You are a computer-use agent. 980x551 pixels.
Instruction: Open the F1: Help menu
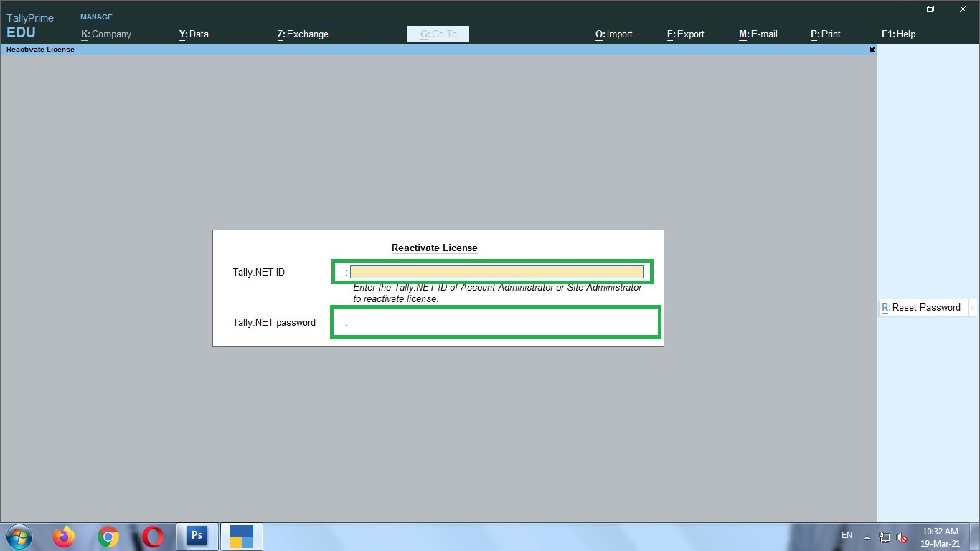pos(899,34)
